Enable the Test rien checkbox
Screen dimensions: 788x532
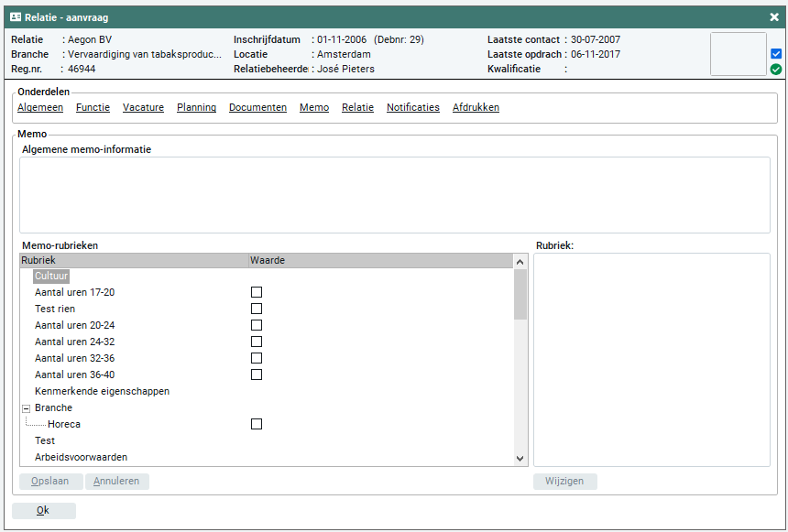257,309
